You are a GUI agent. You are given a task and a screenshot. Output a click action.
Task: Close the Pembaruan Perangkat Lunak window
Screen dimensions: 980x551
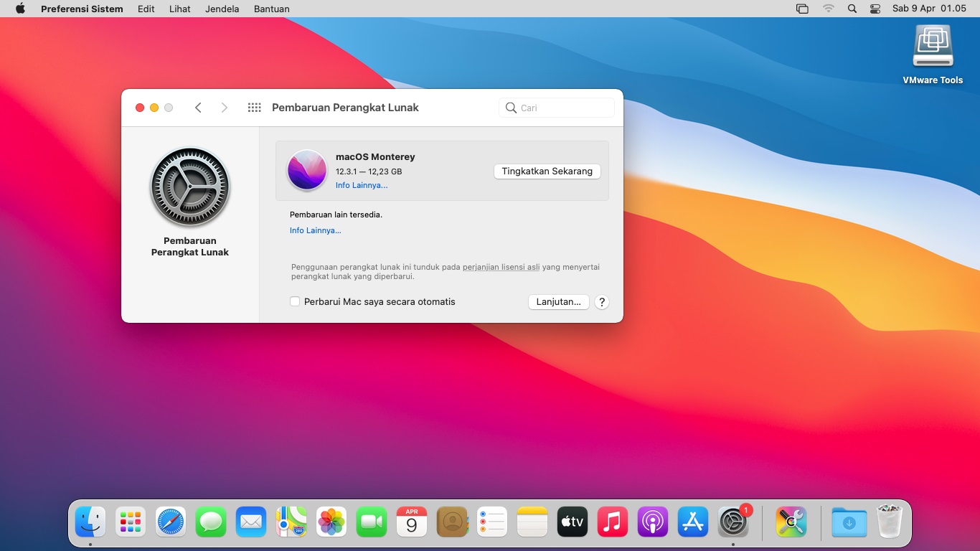click(x=140, y=108)
